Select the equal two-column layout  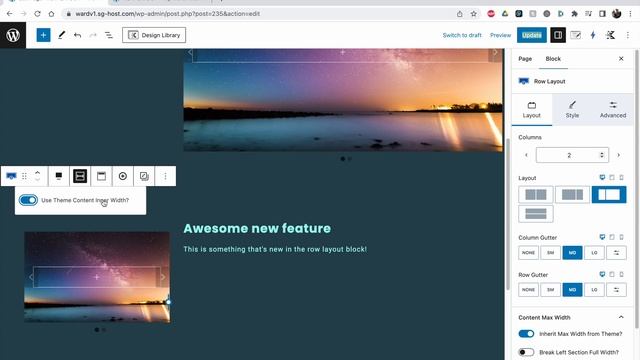tap(536, 195)
